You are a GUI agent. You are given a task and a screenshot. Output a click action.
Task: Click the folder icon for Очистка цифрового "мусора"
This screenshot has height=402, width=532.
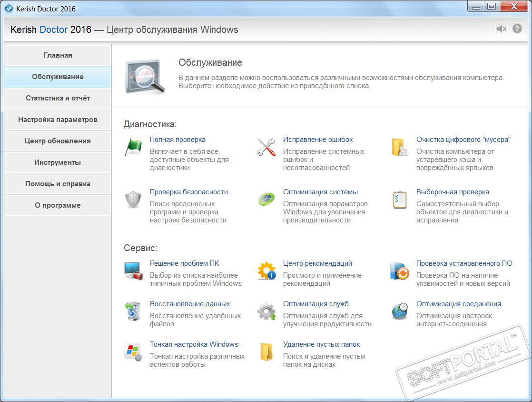[x=400, y=147]
